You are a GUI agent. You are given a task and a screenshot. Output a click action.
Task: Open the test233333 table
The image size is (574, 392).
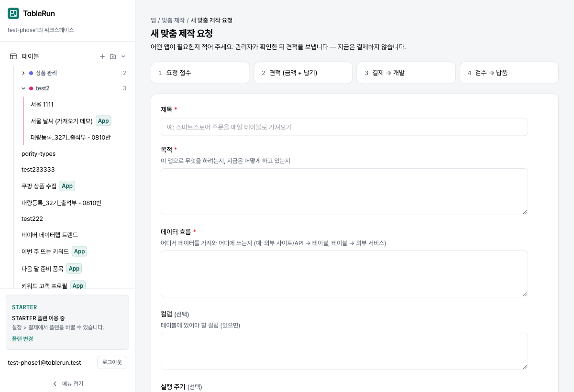coord(38,170)
